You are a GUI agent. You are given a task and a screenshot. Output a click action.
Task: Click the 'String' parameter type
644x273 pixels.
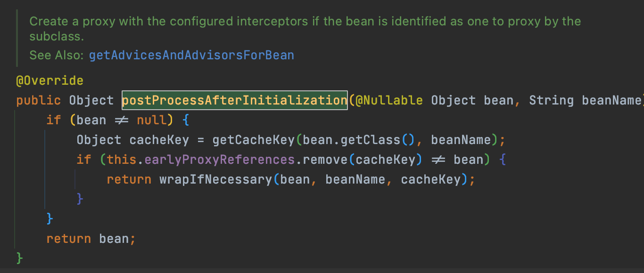[551, 100]
